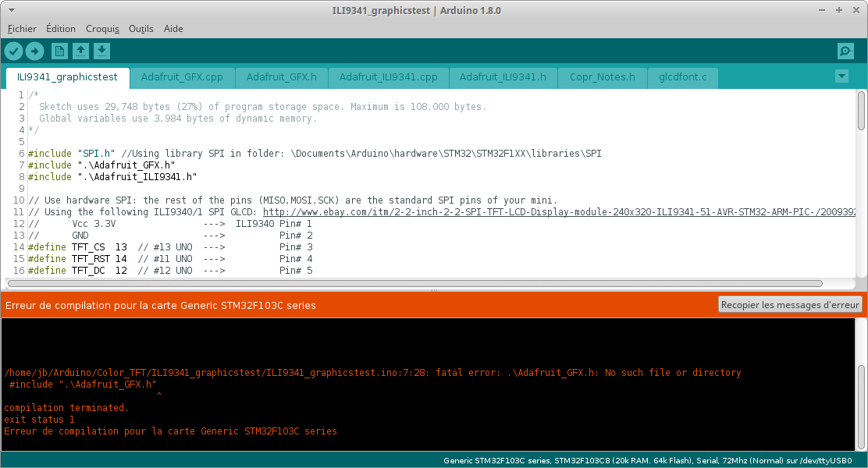Viewport: 868px width, 468px height.
Task: Click the '#define TFT_CS 13' line
Action: click(170, 246)
